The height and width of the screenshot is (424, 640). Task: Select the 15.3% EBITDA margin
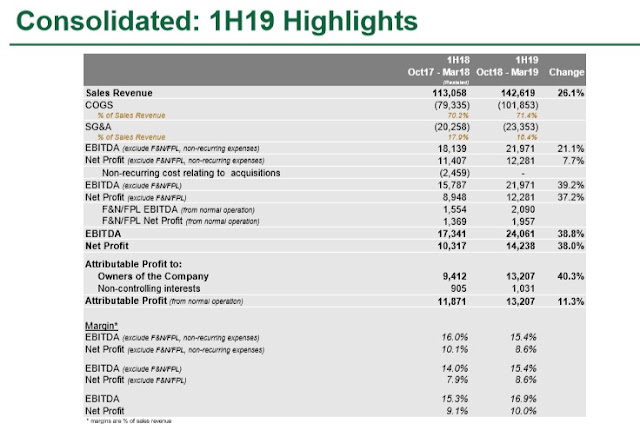click(x=454, y=399)
